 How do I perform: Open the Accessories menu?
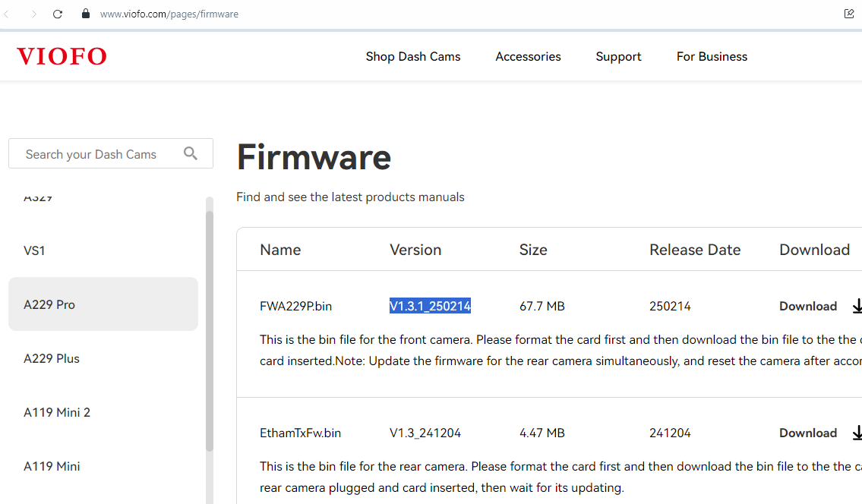click(528, 57)
